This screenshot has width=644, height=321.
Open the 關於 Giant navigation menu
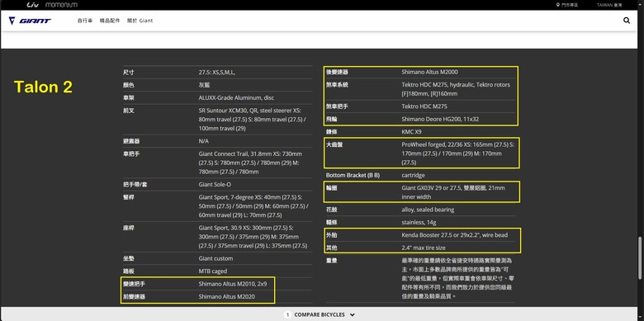pyautogui.click(x=140, y=21)
